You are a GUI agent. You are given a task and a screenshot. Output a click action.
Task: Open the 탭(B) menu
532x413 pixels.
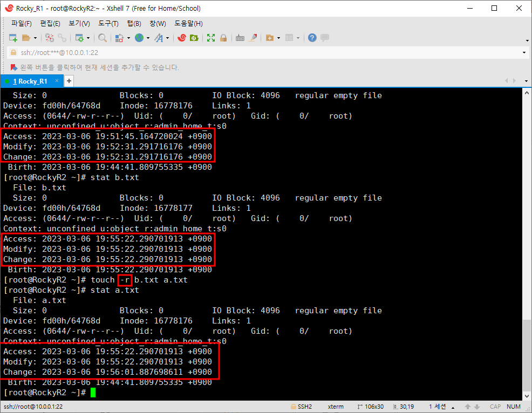[x=134, y=23]
